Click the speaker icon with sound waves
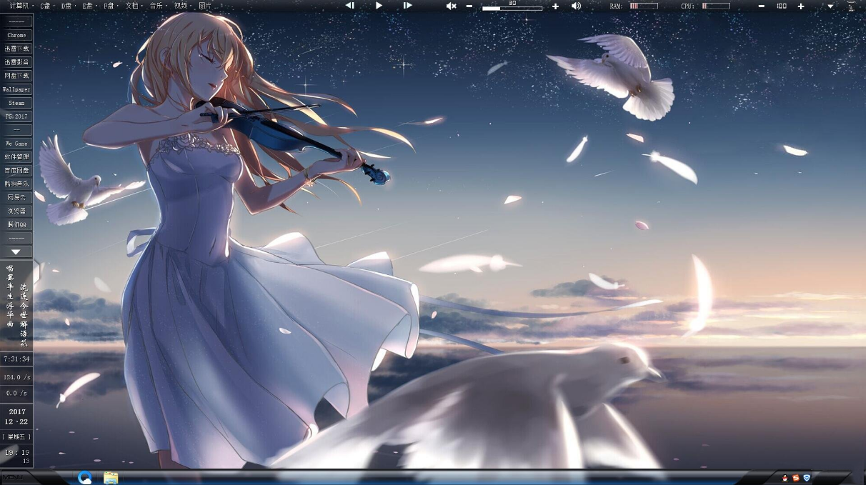Image resolution: width=868 pixels, height=485 pixels. tap(577, 6)
